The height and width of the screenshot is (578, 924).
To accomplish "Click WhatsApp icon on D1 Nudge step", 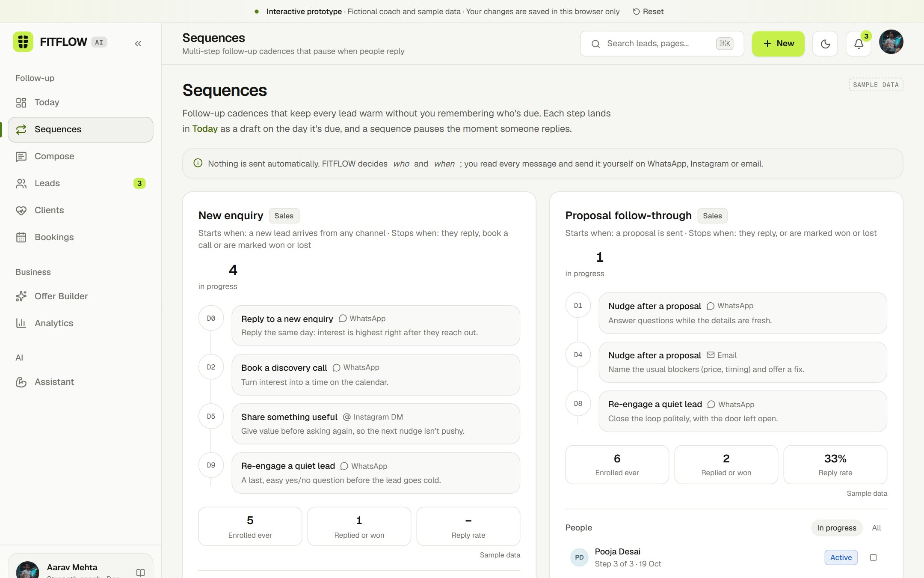I will point(711,306).
